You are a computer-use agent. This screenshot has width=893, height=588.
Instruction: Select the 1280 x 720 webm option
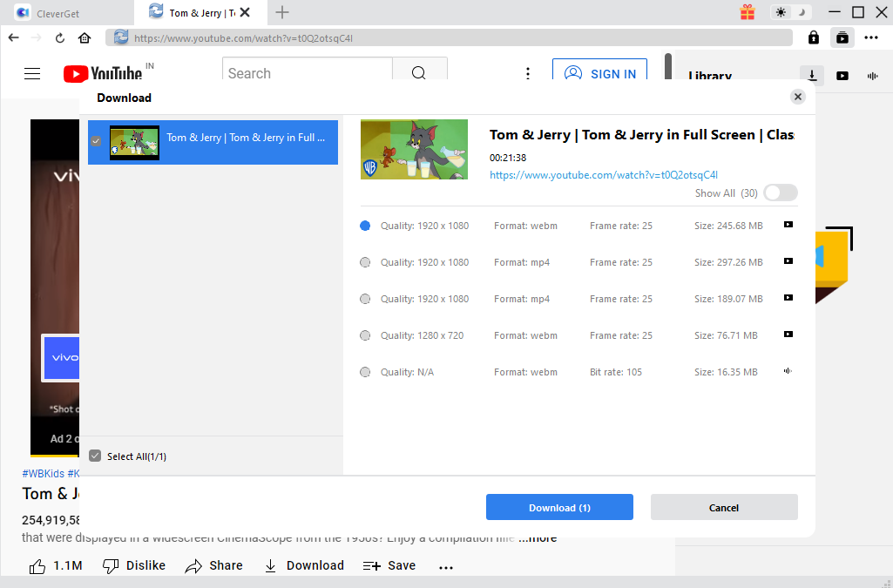[365, 336]
